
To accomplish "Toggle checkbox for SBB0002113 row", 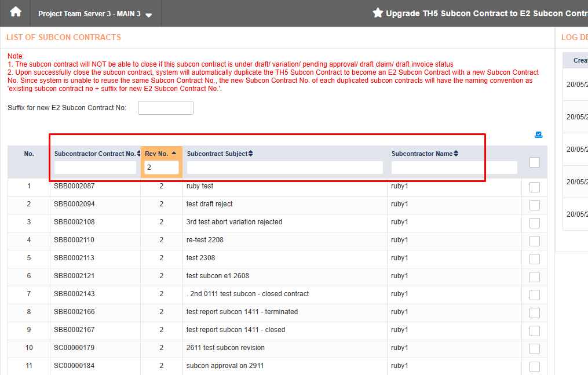I will coord(535,259).
